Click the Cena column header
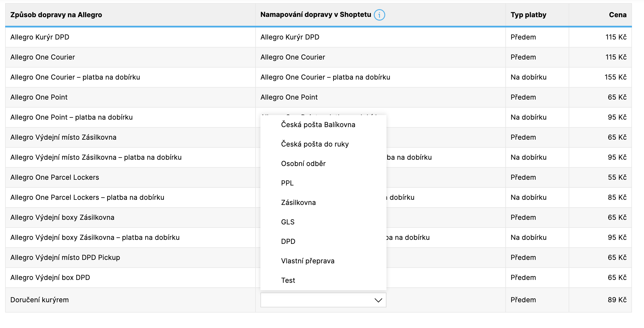Screen dimensions: 644x328 pos(617,15)
